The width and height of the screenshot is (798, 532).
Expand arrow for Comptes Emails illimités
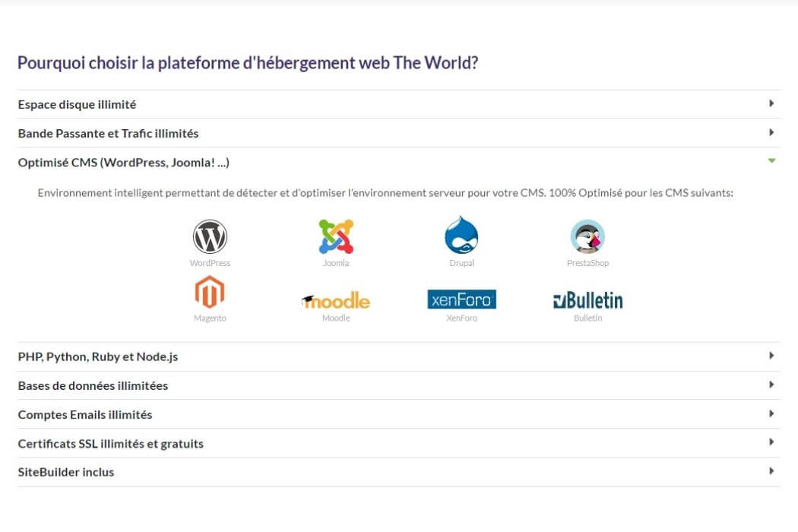coord(771,413)
